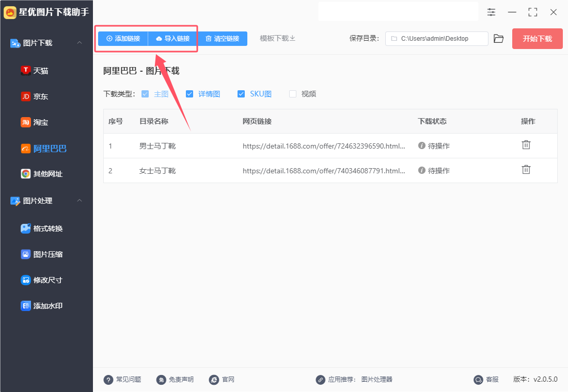Click the red 开始下载 button
This screenshot has width=568, height=392.
click(537, 39)
